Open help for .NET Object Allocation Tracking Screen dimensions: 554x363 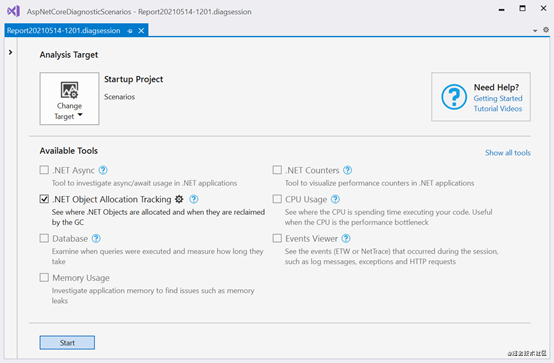(x=194, y=199)
